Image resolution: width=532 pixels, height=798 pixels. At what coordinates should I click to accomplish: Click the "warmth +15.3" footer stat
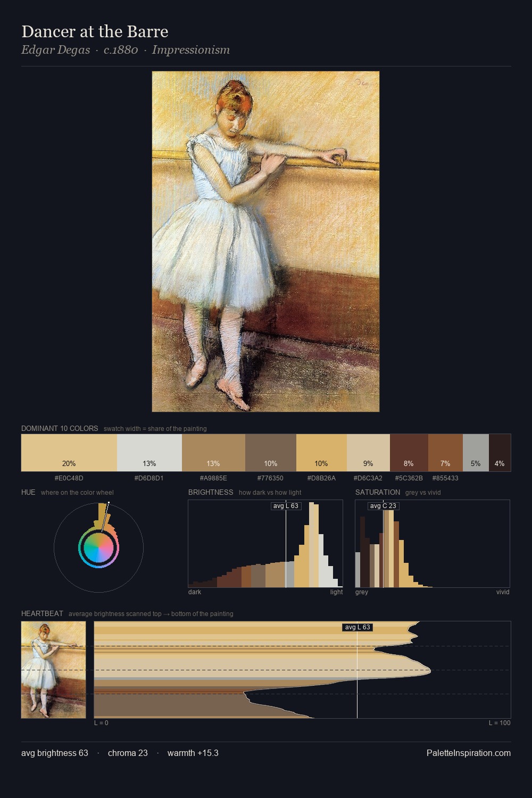point(193,753)
